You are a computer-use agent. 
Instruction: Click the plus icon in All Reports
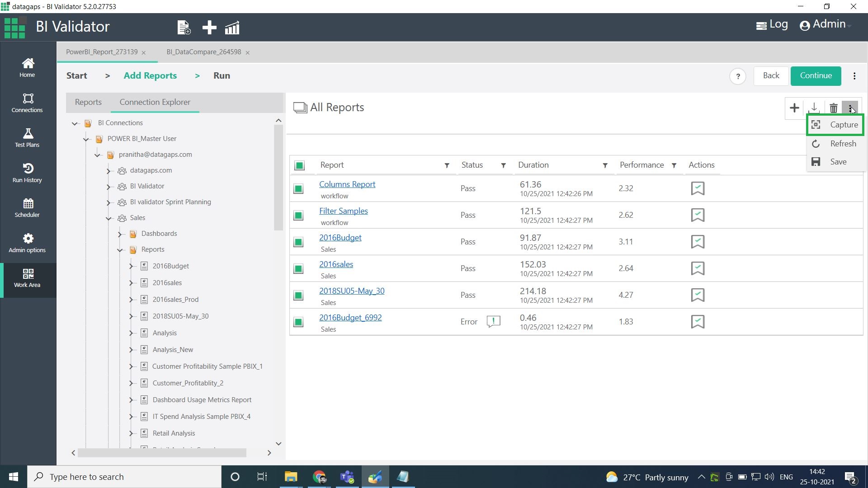[794, 108]
